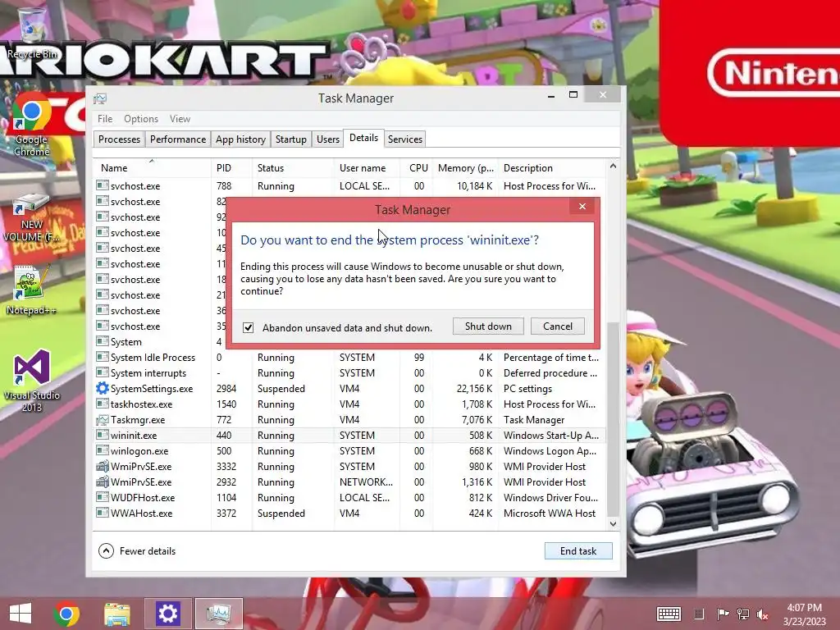Open Chrome from the taskbar
This screenshot has height=630, width=840.
tap(66, 614)
